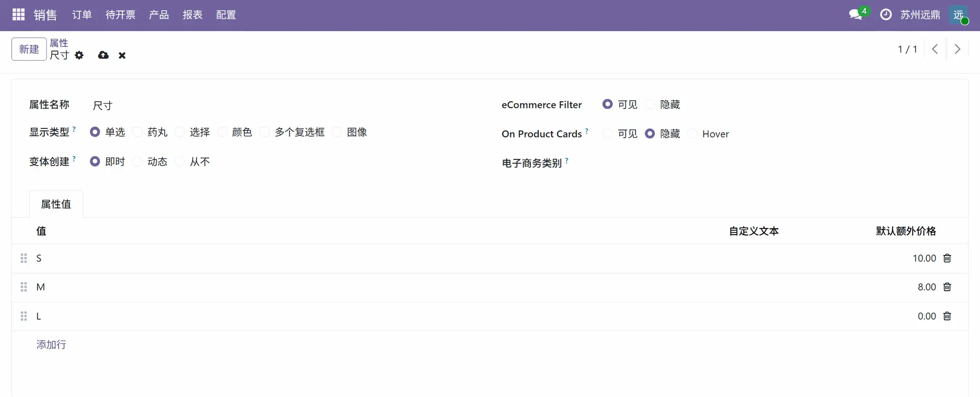Discard changes with the X icon
This screenshot has width=980, height=397.
[x=122, y=55]
